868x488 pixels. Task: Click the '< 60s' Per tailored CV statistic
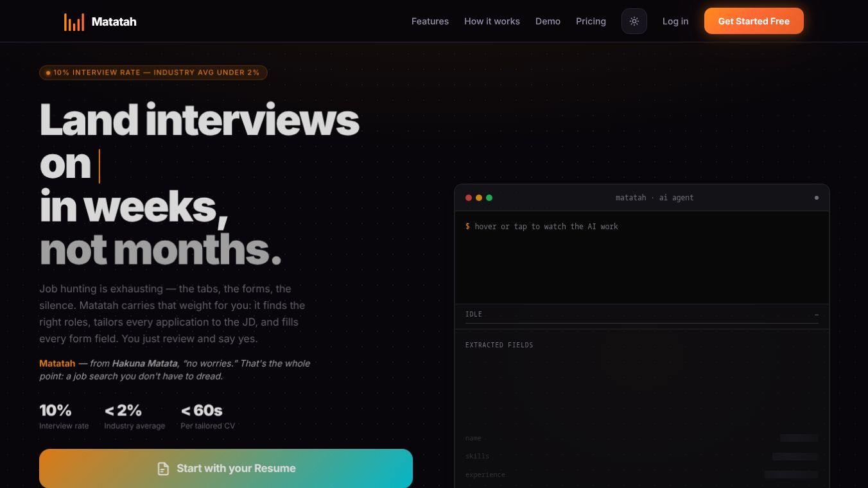coord(202,410)
